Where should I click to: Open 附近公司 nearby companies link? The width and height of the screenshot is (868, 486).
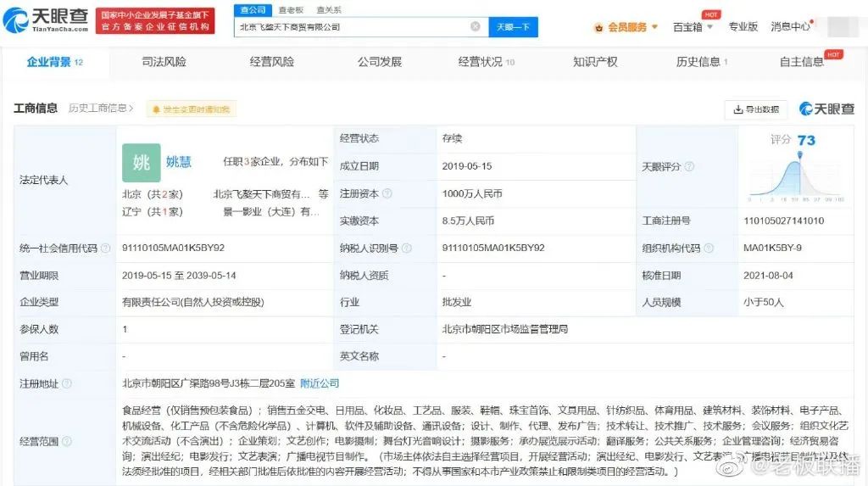[x=320, y=383]
